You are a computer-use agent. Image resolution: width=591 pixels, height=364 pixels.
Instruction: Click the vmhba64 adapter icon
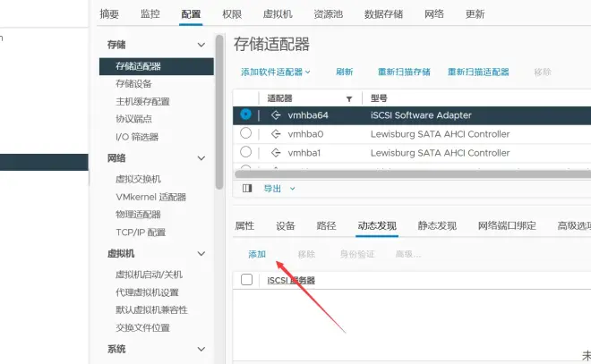click(276, 115)
